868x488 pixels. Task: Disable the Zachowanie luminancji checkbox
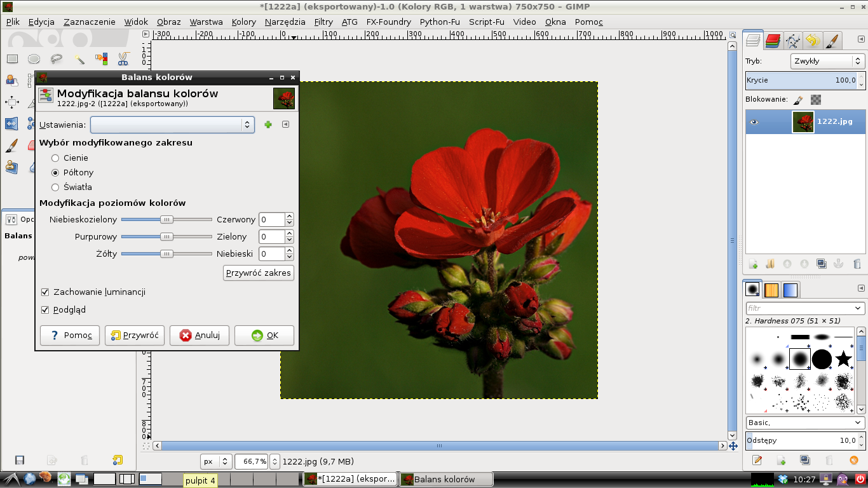click(x=45, y=292)
